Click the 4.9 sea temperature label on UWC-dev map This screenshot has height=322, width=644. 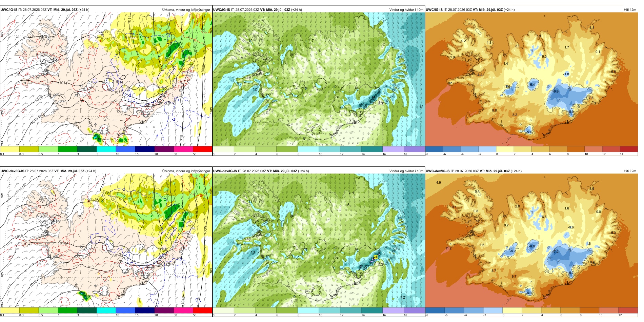(438, 182)
